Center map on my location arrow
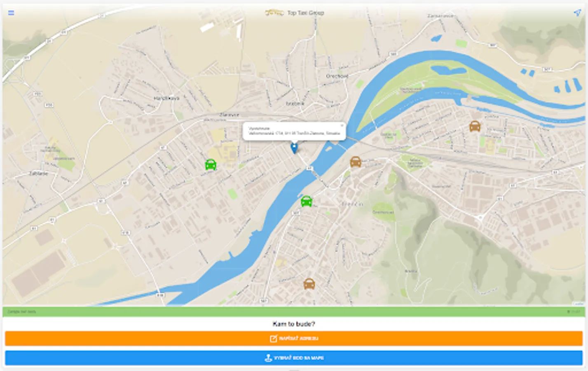The width and height of the screenshot is (588, 371). click(577, 13)
